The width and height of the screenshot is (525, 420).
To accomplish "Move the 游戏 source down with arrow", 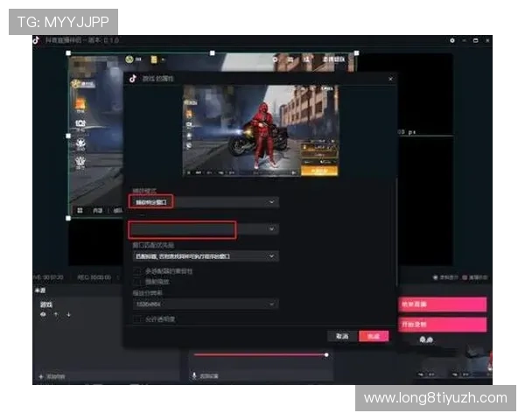I will (68, 314).
